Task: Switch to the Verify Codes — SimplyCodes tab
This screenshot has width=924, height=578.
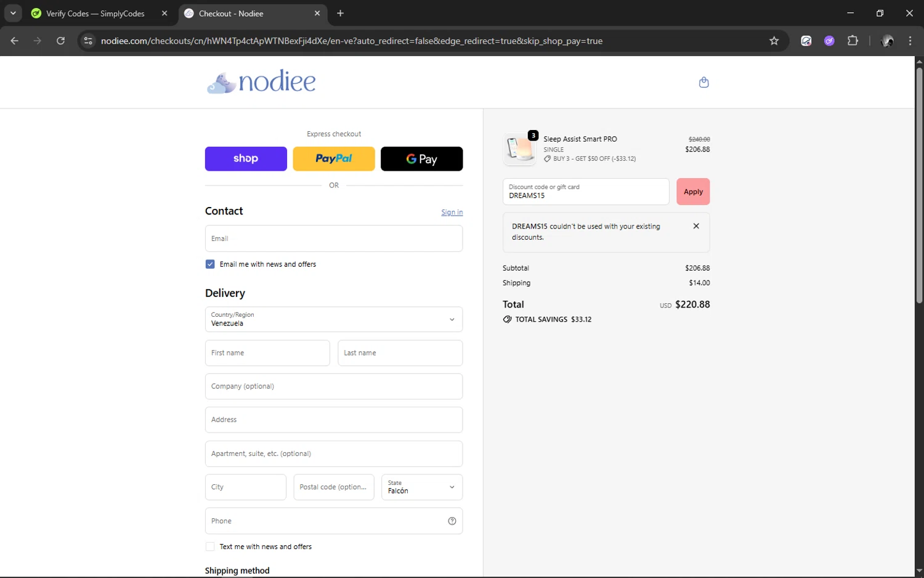Action: click(95, 14)
